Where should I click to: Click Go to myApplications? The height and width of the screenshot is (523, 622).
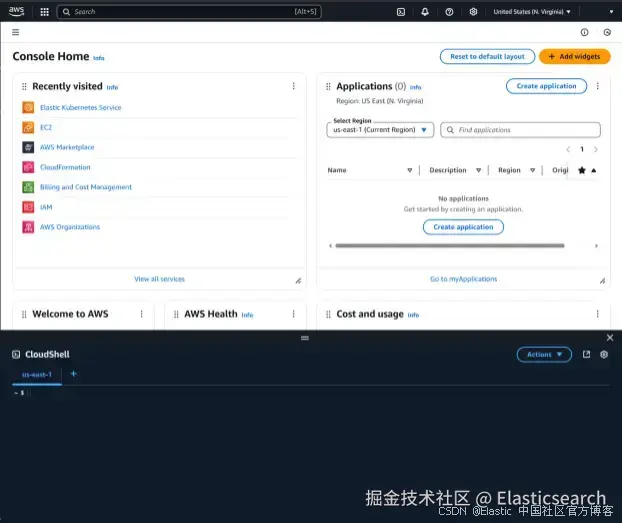(x=463, y=279)
